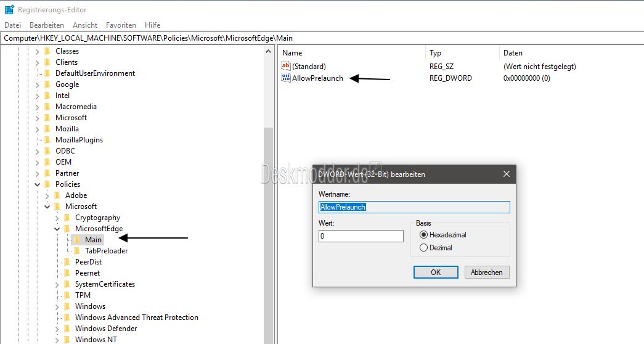The width and height of the screenshot is (644, 344).
Task: Select the Main key in the tree
Action: click(93, 240)
